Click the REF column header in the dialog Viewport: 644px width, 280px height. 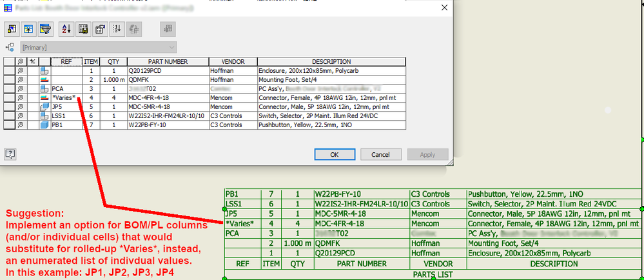coord(66,62)
